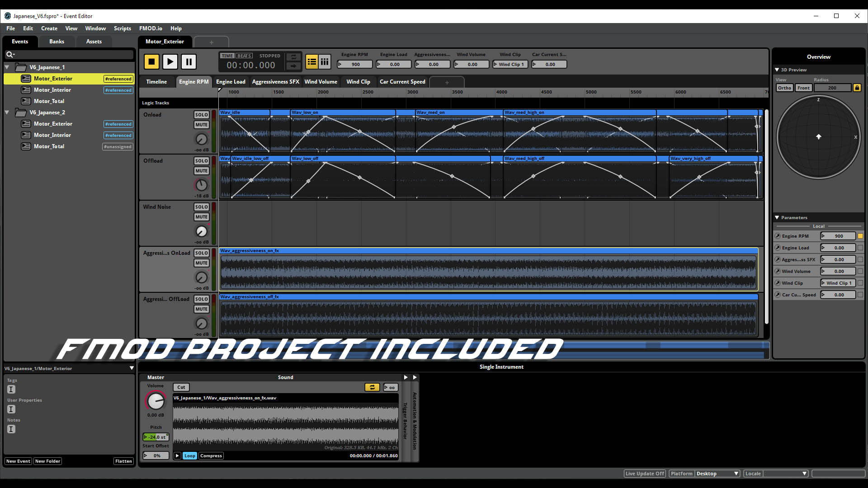Screen dimensions: 868x488
Task: Click the New Event button
Action: (x=18, y=461)
